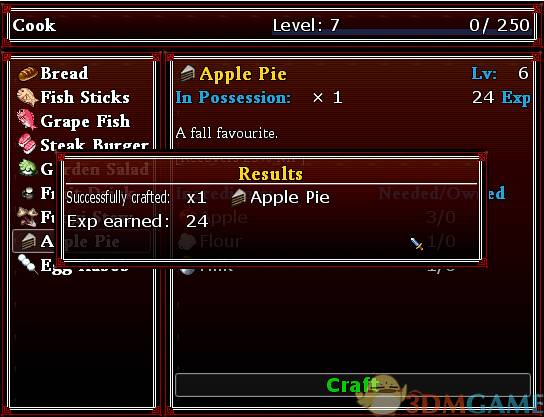This screenshot has height=417, width=544.
Task: Click the sword cursor icon in Results
Action: coord(417,244)
